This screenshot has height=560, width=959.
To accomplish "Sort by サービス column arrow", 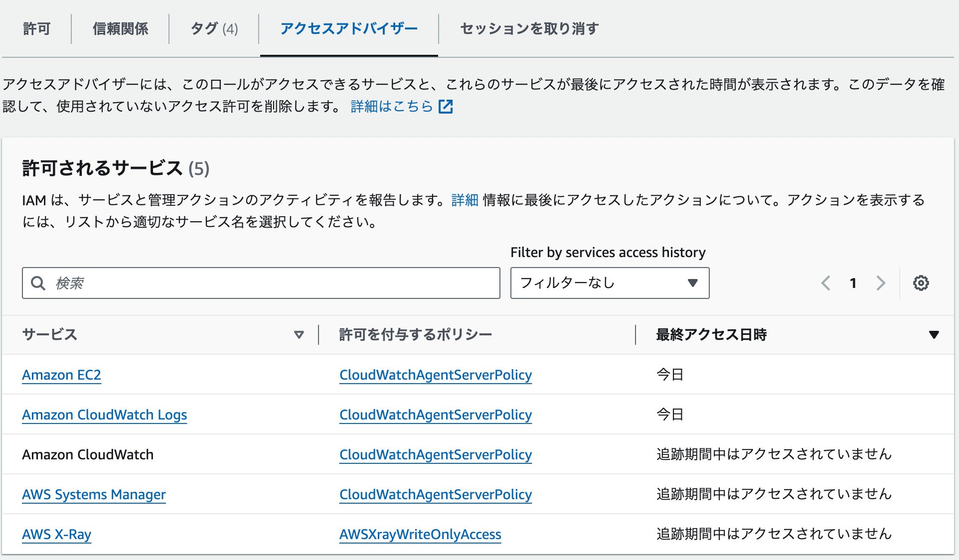I will pos(299,335).
